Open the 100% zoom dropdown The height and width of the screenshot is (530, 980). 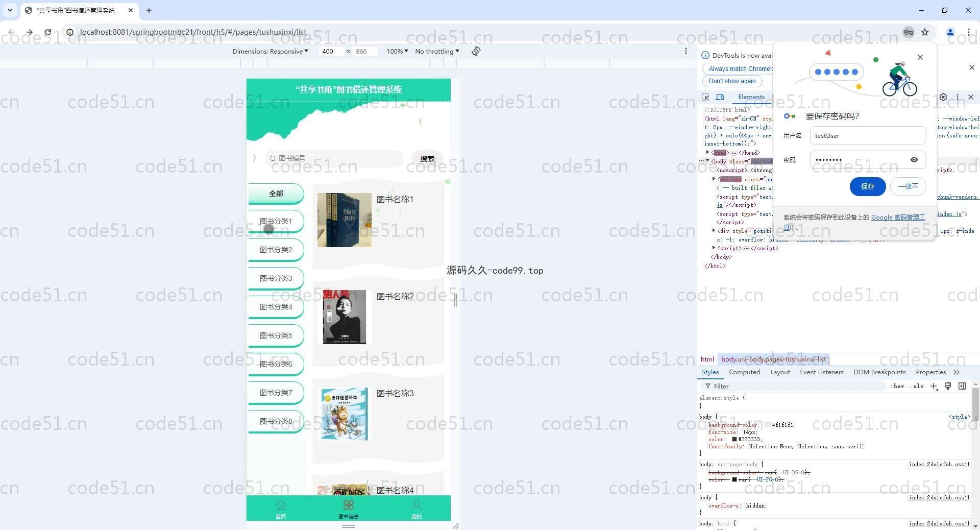click(397, 51)
